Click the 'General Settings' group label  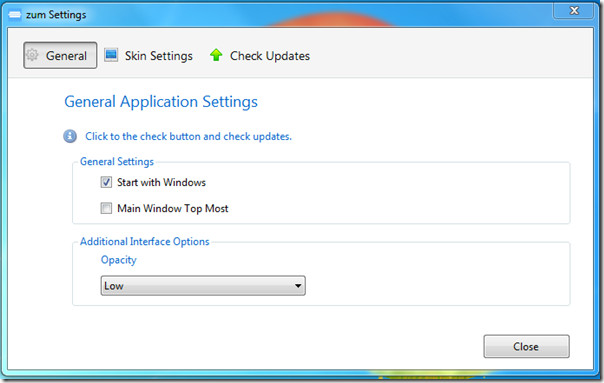pyautogui.click(x=117, y=161)
